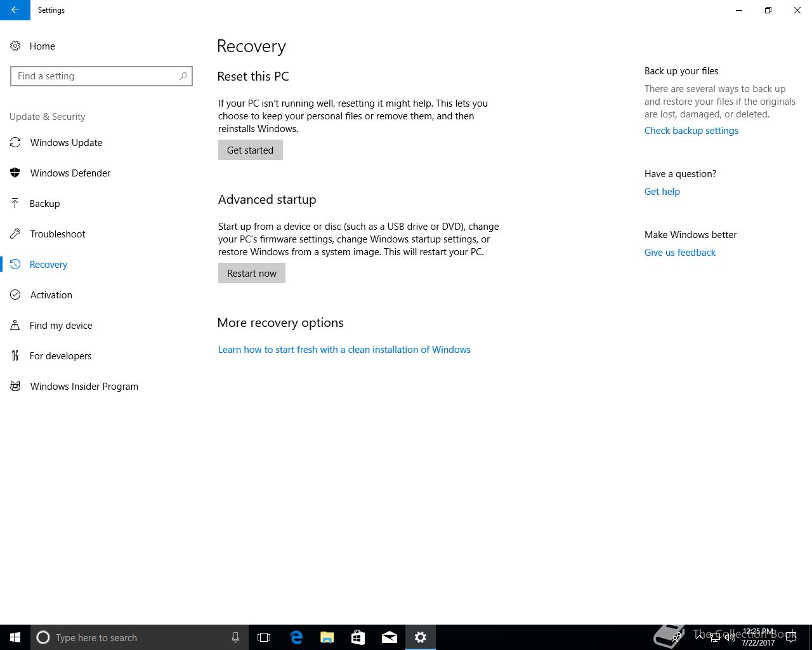The width and height of the screenshot is (812, 650).
Task: Open Task View on the taskbar
Action: [264, 637]
